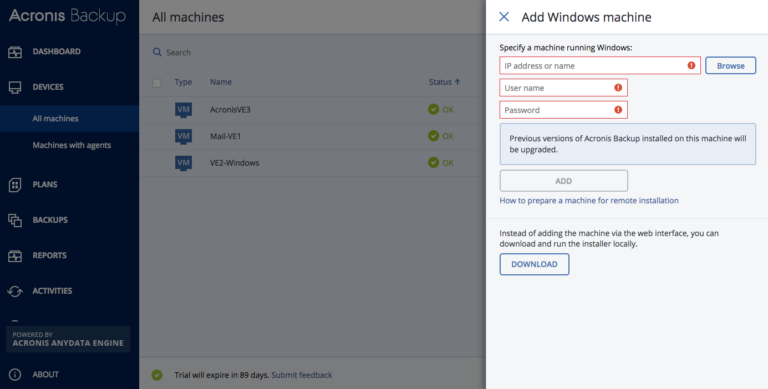Click the Type column header
The image size is (768, 389).
click(183, 82)
